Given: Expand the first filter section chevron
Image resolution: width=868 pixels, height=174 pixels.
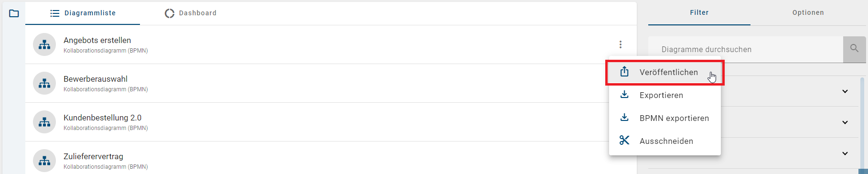Looking at the screenshot, I should click(x=845, y=91).
